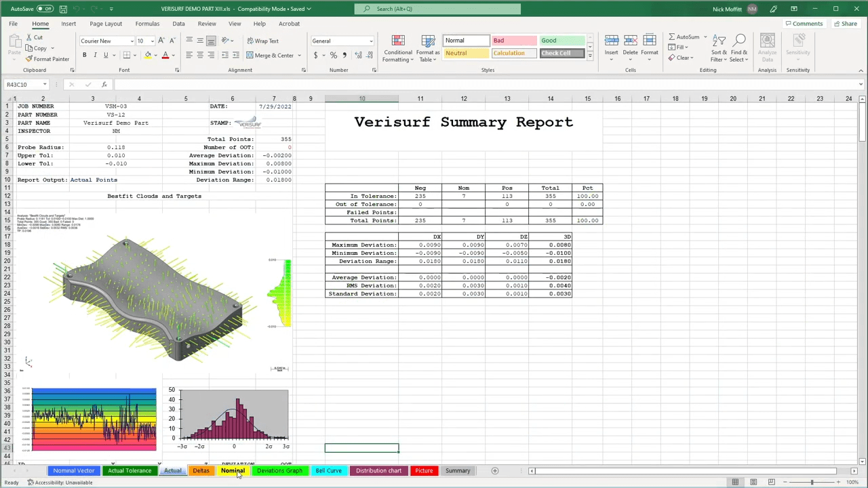Click the Comma Style icon

(344, 55)
